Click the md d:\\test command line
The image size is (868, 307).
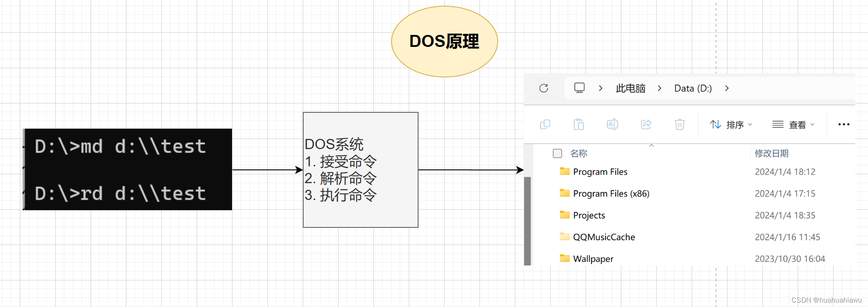pyautogui.click(x=120, y=146)
